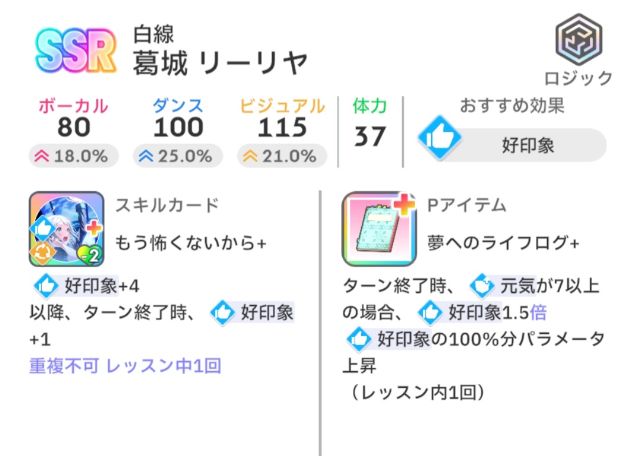Viewport: 640px width, 456px height.
Task: Click the visual 21.0% bonus badge
Action: coord(281,156)
